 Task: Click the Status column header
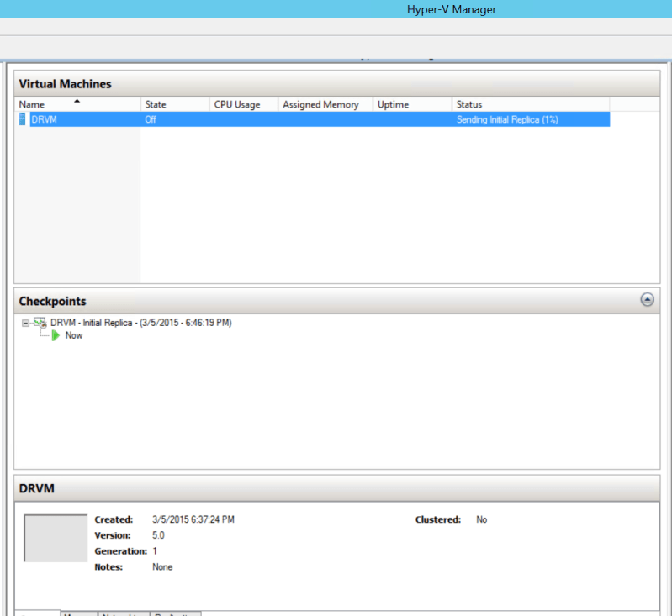pos(530,104)
